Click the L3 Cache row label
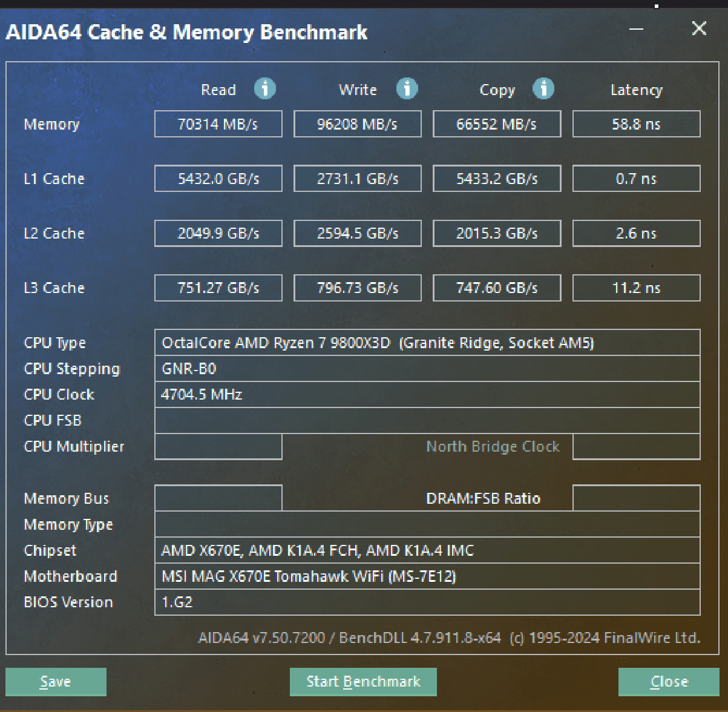Viewport: 728px width, 712px height. tap(54, 288)
